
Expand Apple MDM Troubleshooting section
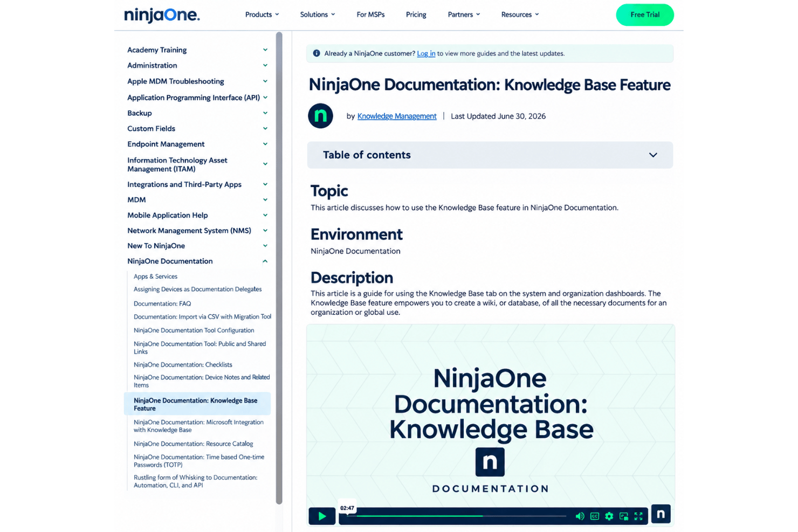tap(197, 81)
